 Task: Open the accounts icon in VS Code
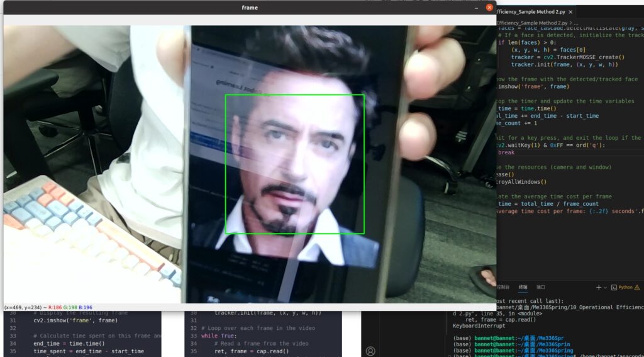[370, 351]
